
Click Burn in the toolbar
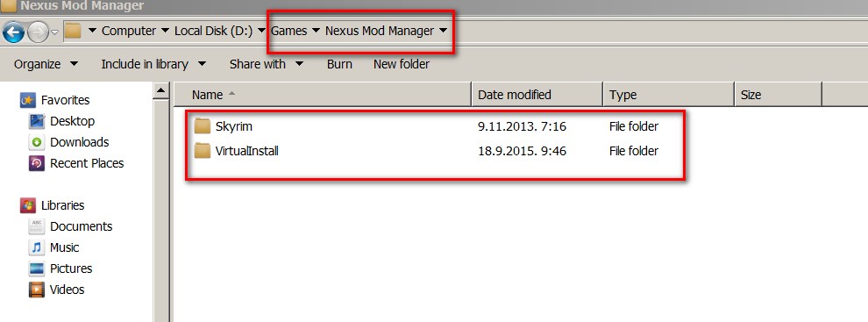(339, 64)
